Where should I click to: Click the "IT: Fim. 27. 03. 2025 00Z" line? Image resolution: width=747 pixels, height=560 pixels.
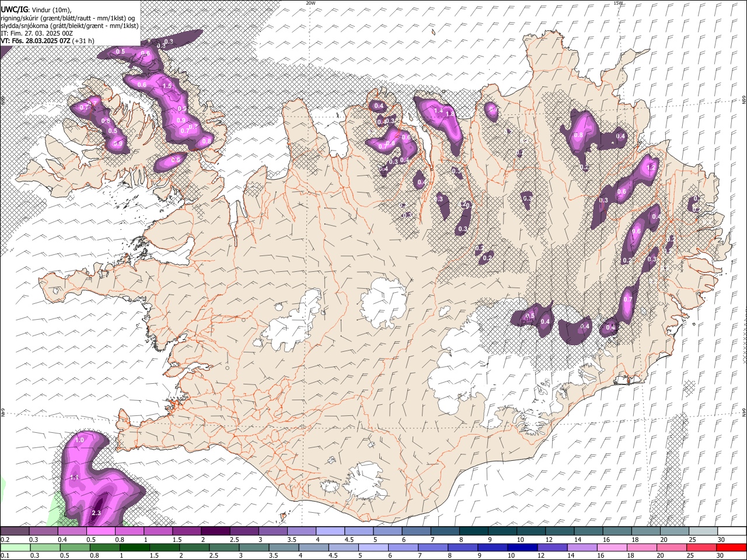pyautogui.click(x=37, y=34)
